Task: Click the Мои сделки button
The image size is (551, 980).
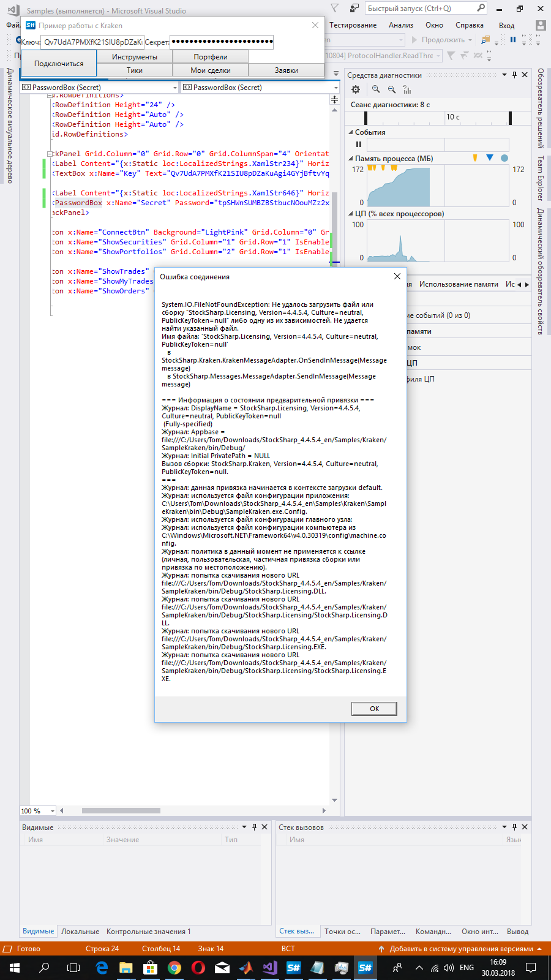Action: pos(211,70)
